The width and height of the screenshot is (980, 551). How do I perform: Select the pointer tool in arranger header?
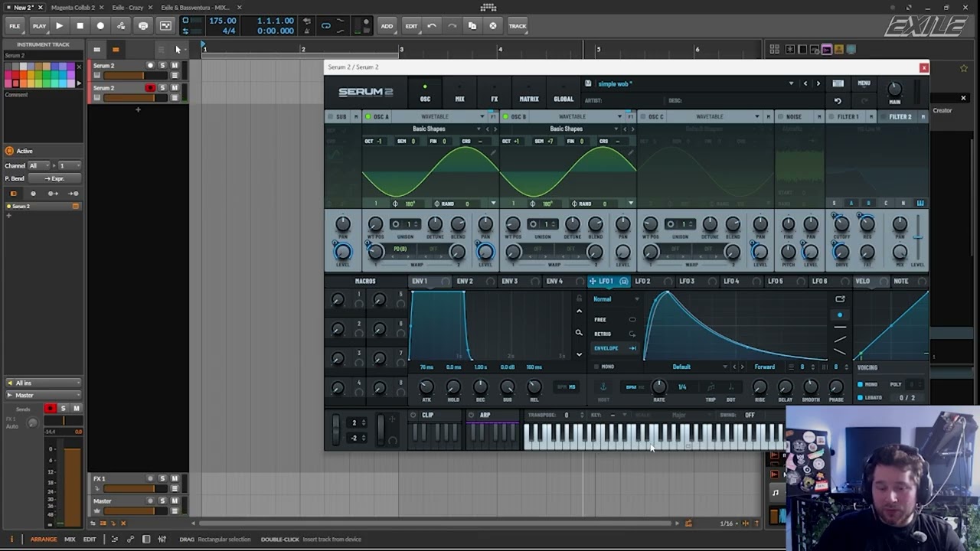click(178, 50)
